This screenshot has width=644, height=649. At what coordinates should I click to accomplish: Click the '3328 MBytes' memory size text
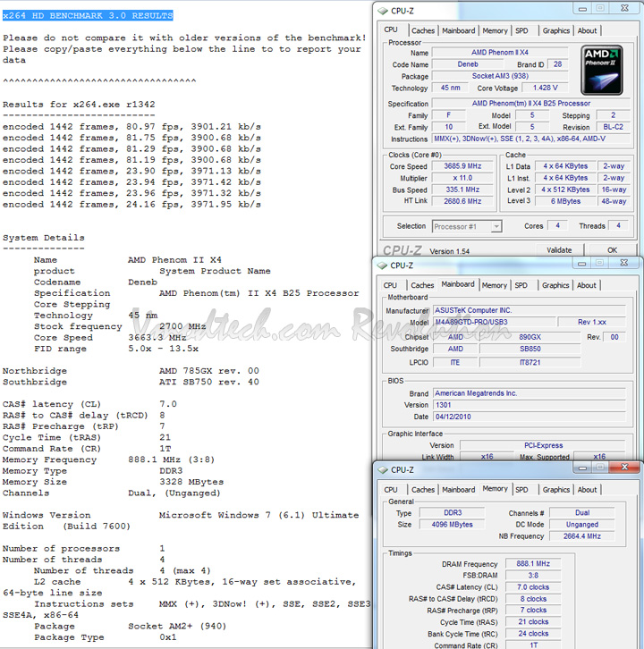191,482
